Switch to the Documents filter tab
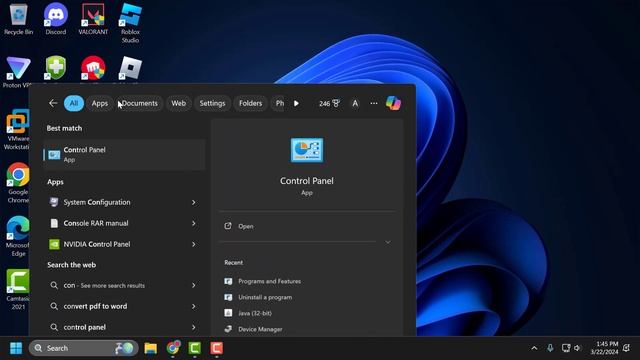Screen dimensions: 640x360 coord(140,103)
